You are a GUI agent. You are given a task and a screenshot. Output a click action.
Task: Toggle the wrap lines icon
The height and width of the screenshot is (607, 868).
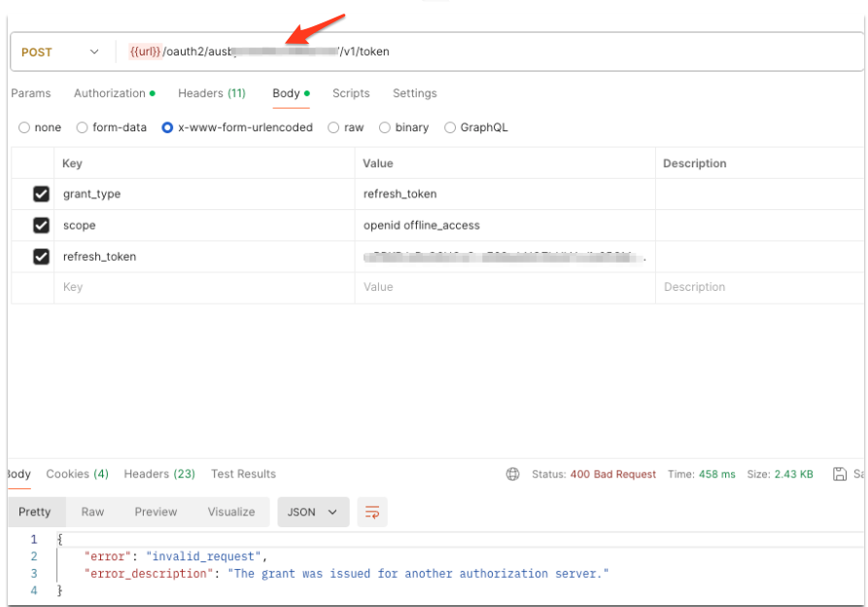[x=372, y=512]
